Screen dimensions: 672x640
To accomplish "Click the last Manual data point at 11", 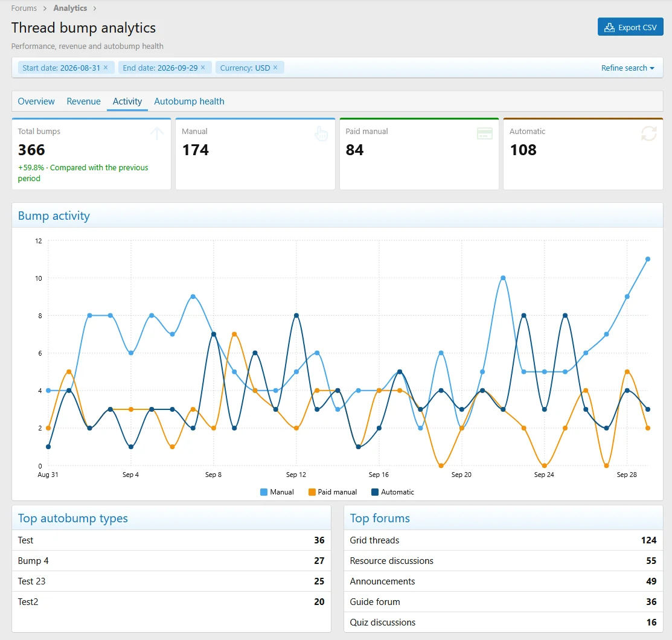I will [x=648, y=259].
